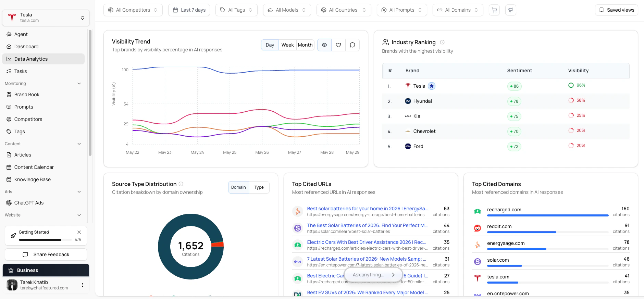The width and height of the screenshot is (644, 299).
Task: Click the megaphone icon in filter bar
Action: (x=511, y=10)
